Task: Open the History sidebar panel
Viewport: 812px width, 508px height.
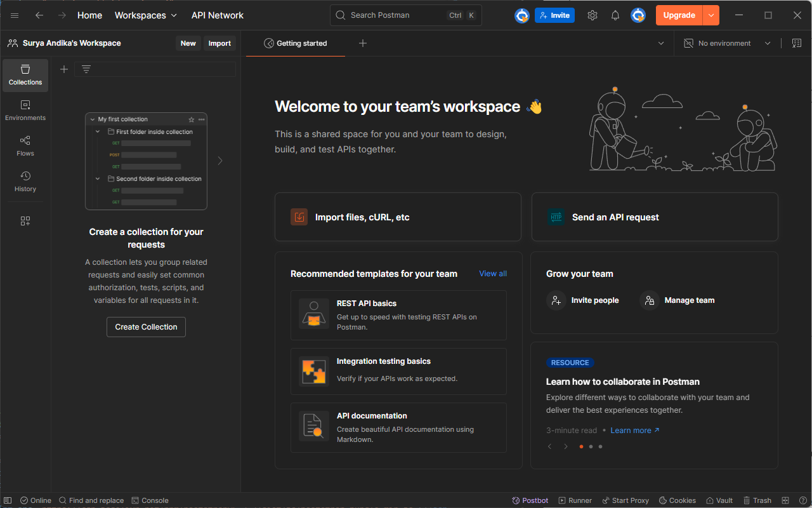Action: [x=25, y=182]
